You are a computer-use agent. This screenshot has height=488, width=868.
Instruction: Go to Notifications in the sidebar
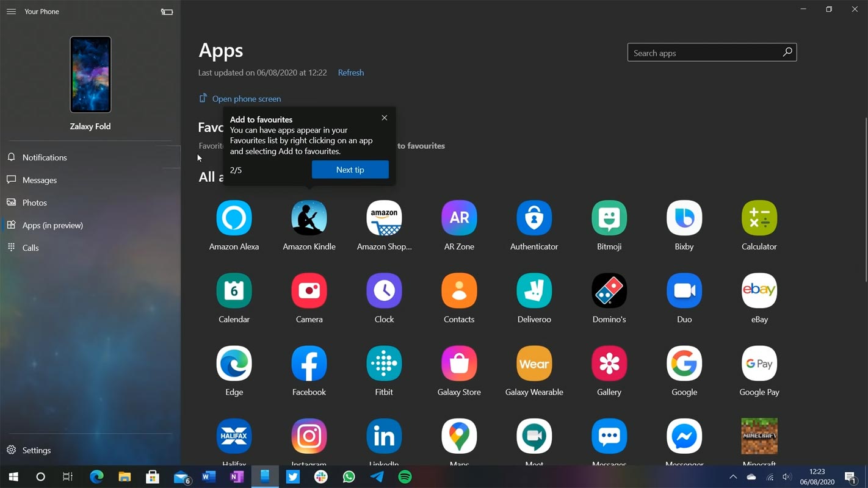[90, 157]
